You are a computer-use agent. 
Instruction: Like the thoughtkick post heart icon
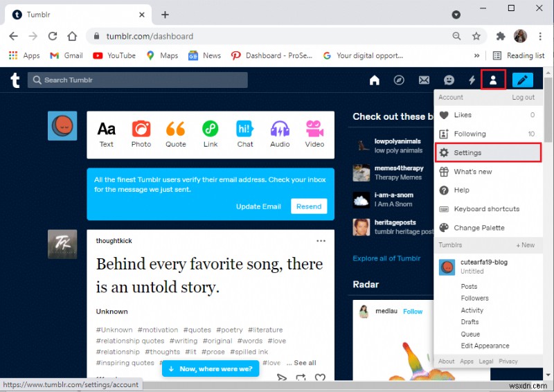point(320,377)
